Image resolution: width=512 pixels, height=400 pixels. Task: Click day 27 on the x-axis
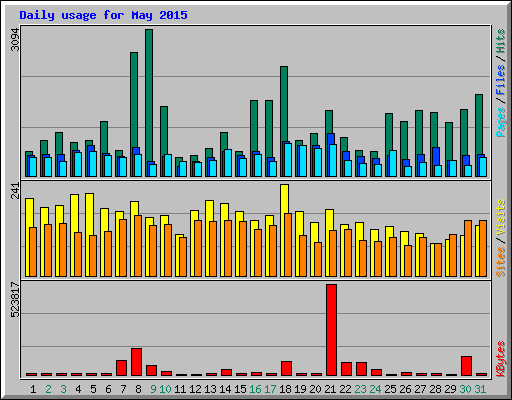point(420,389)
